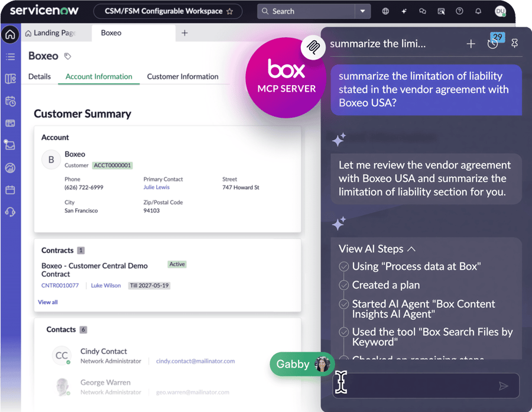
Task: Add a new tab with plus
Action: pos(184,33)
